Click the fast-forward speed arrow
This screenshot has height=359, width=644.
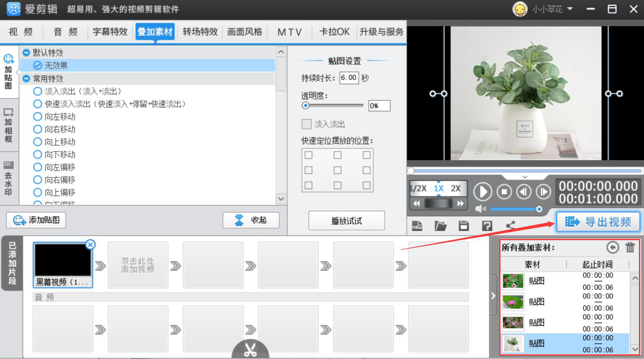click(460, 204)
